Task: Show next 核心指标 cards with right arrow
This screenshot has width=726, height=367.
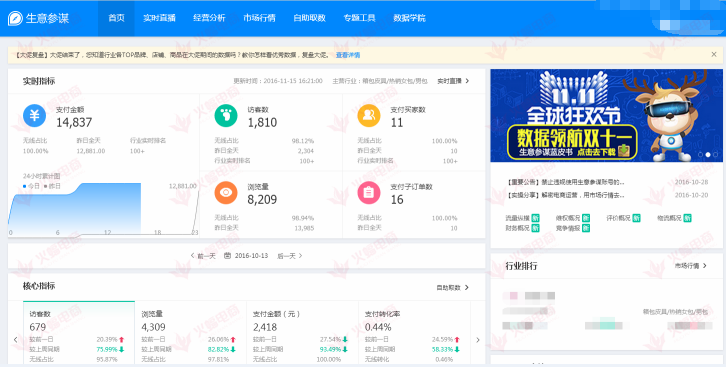Action: tap(478, 340)
